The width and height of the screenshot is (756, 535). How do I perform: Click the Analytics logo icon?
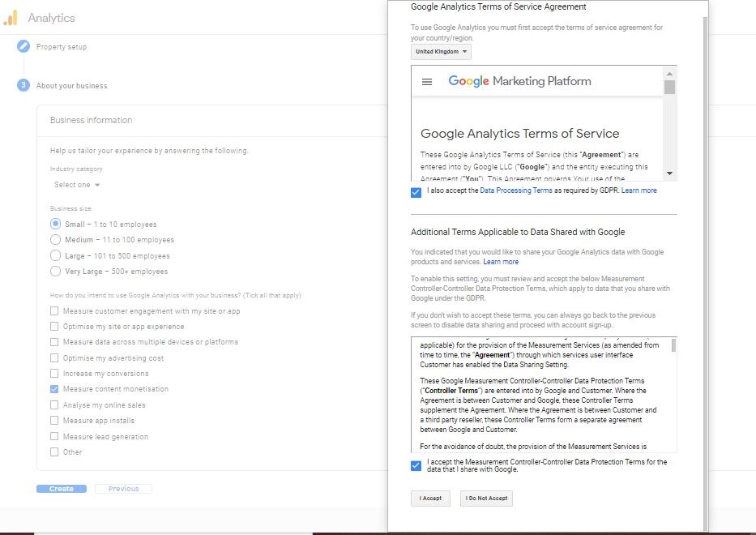tap(11, 18)
